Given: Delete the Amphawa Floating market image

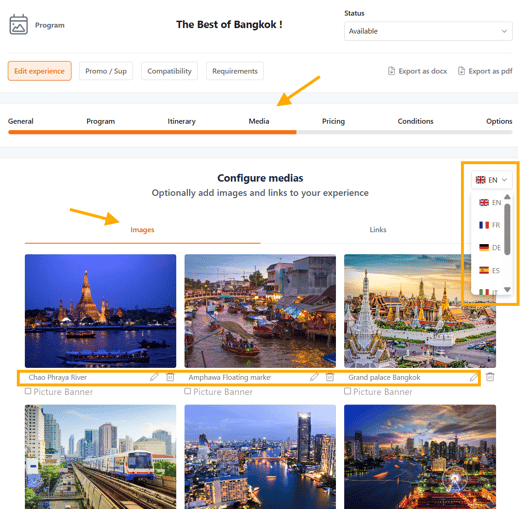Looking at the screenshot, I should click(x=330, y=377).
